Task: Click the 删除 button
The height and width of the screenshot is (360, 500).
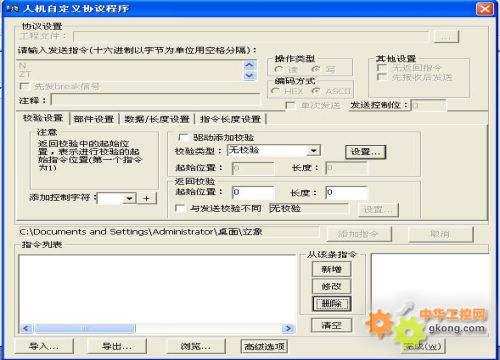Action: pyautogui.click(x=331, y=304)
